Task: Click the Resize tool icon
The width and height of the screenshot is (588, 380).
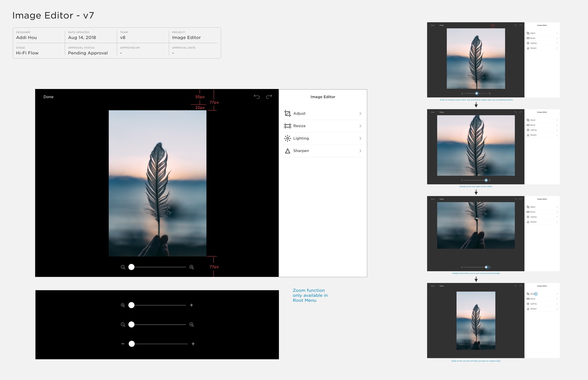Action: 287,125
